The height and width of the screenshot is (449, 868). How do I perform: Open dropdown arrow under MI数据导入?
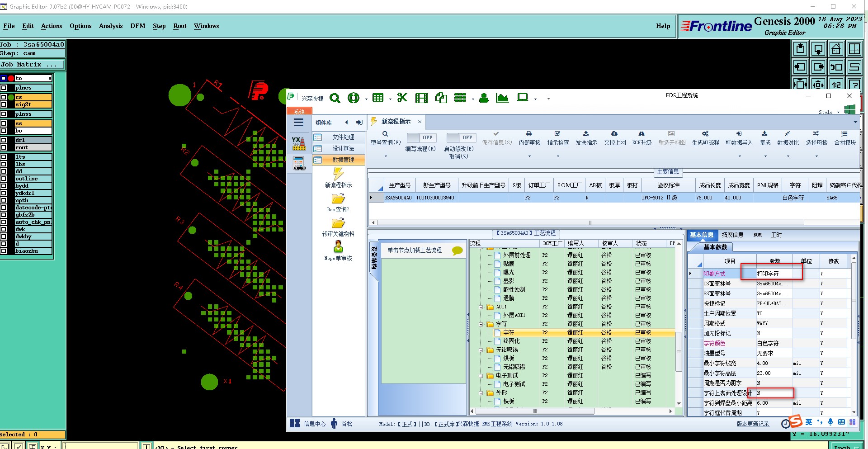[740, 156]
